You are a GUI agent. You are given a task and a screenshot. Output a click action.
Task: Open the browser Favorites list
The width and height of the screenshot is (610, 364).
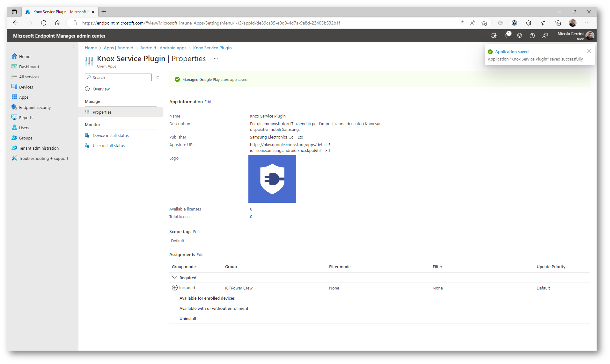point(544,23)
